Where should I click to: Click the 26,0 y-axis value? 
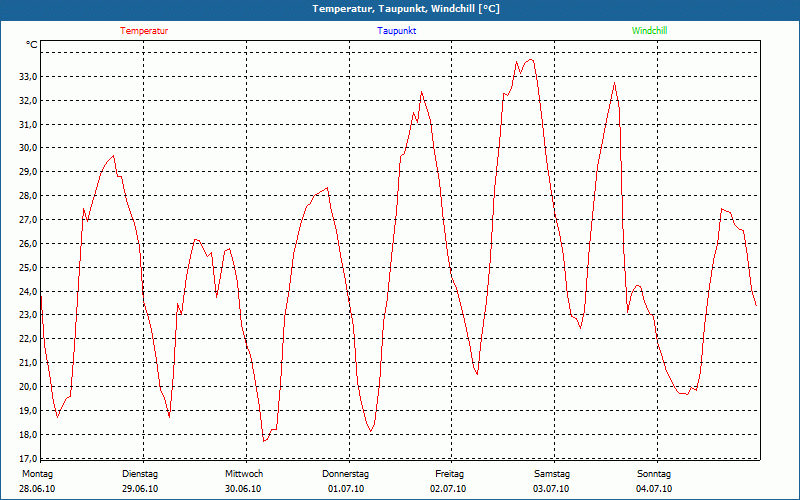click(28, 244)
